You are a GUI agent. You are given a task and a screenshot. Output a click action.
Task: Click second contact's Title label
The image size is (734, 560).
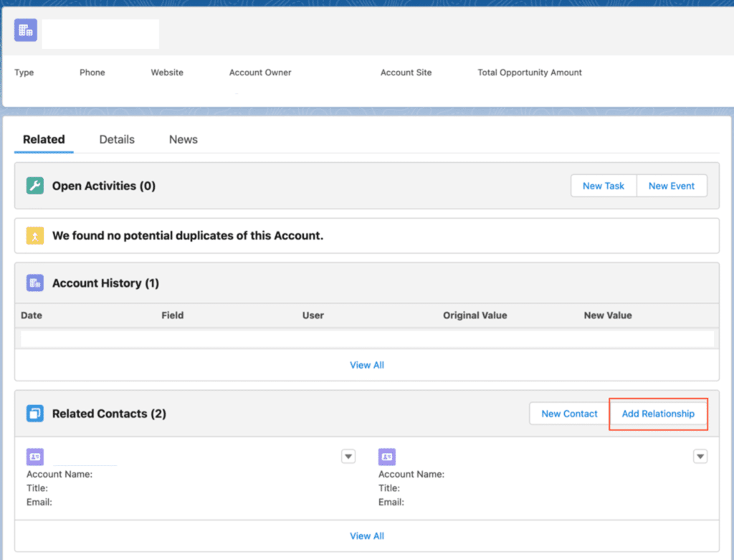[389, 488]
